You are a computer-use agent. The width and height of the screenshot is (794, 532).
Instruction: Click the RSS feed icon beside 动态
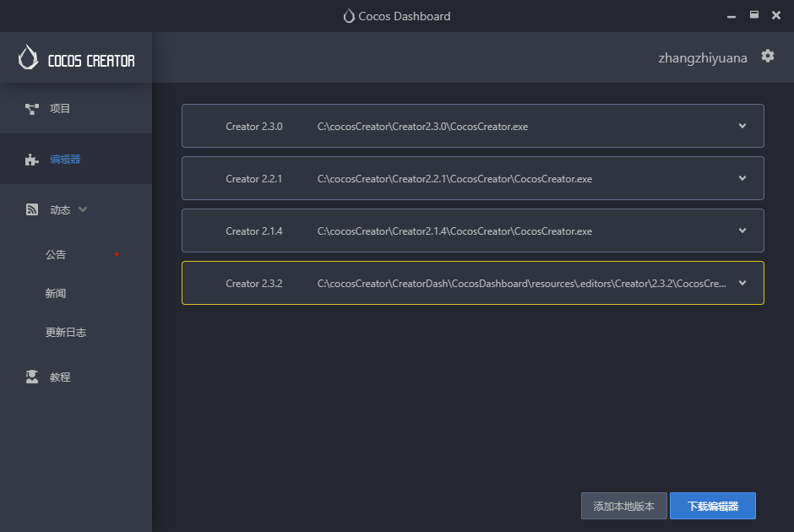32,210
